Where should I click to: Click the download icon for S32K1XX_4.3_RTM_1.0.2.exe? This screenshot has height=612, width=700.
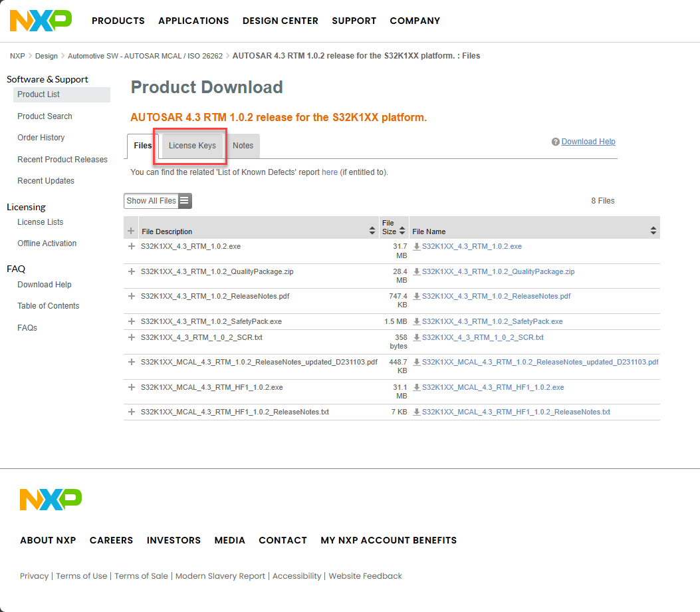pyautogui.click(x=416, y=246)
